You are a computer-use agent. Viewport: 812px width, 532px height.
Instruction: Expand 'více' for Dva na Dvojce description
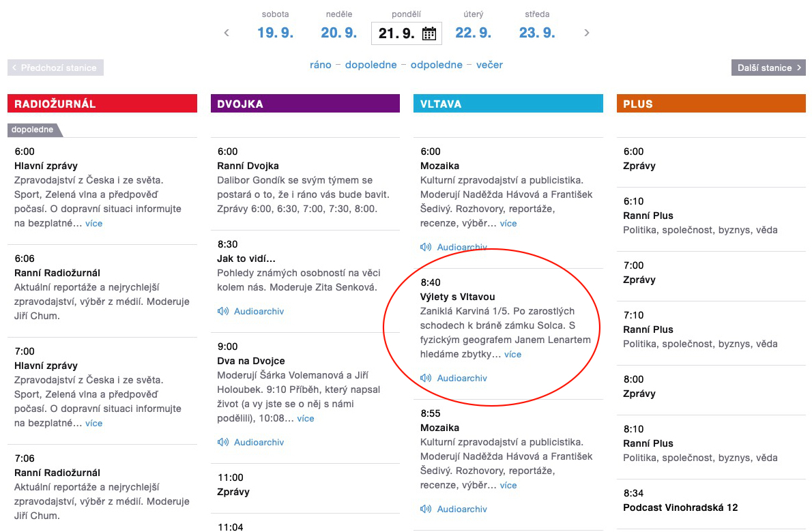306,419
